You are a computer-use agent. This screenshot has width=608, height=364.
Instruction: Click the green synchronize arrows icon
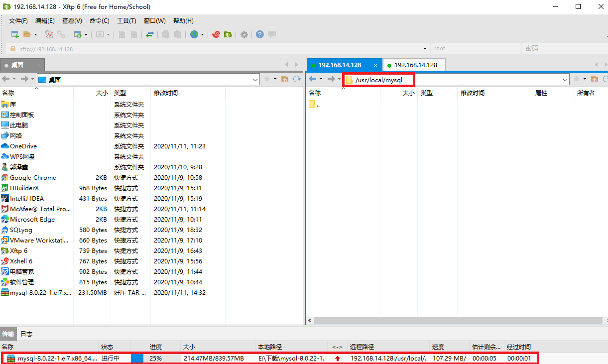tap(149, 34)
